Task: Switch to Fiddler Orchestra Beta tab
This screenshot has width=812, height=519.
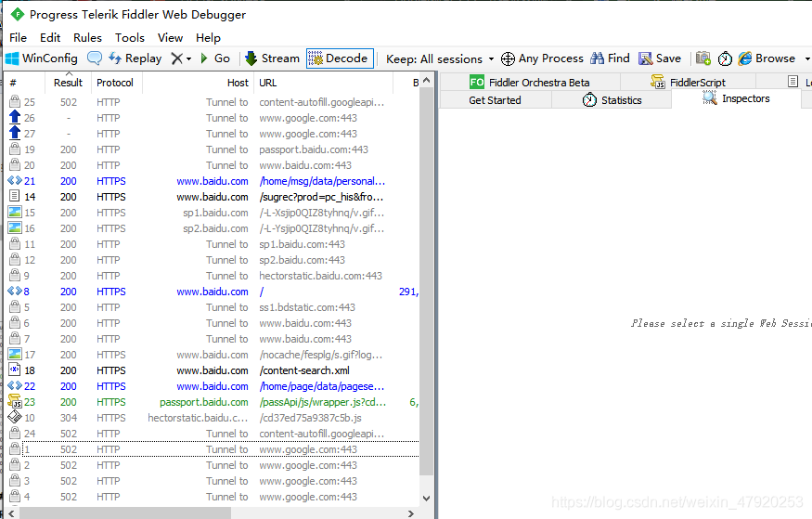Action: (x=530, y=83)
